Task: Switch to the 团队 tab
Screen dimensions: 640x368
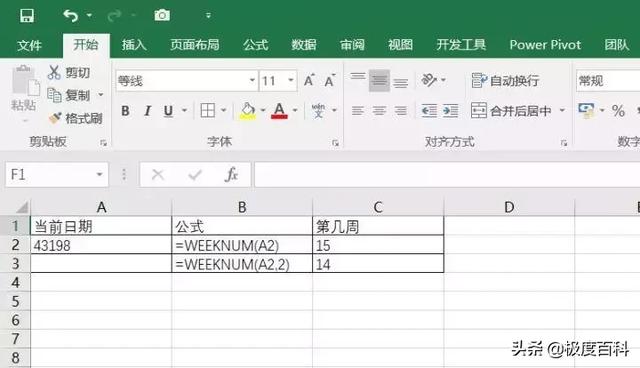Action: [x=617, y=44]
